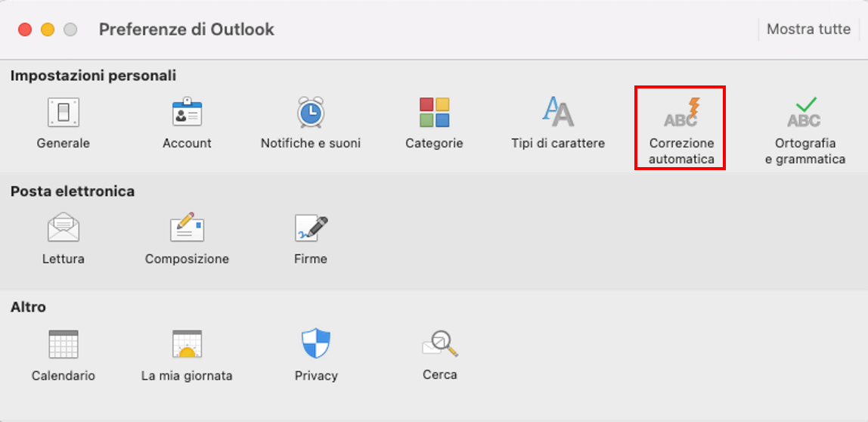Click the Firme label text
The height and width of the screenshot is (422, 868).
(311, 259)
